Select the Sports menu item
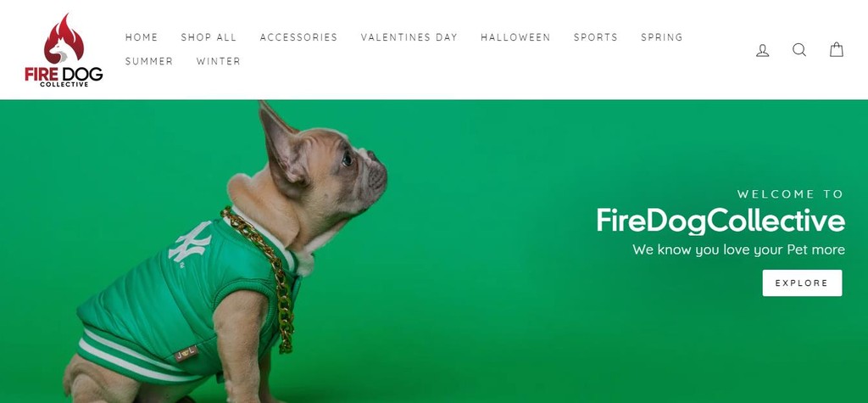 pyautogui.click(x=596, y=37)
